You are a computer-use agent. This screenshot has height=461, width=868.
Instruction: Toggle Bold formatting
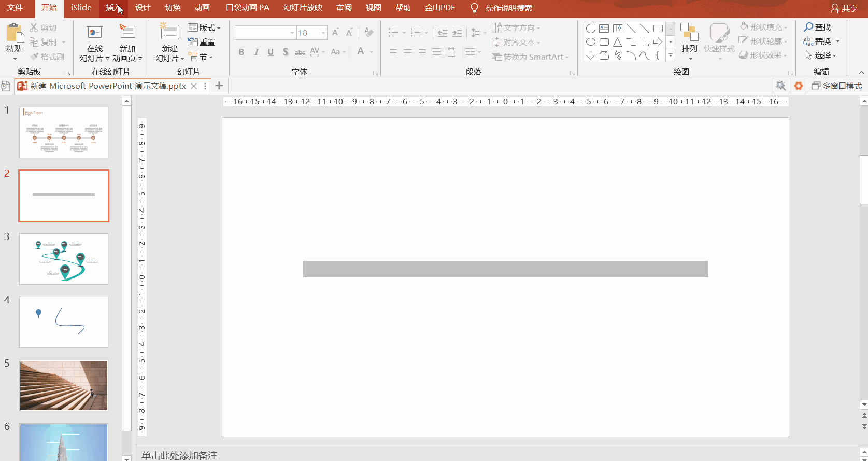[x=241, y=52]
